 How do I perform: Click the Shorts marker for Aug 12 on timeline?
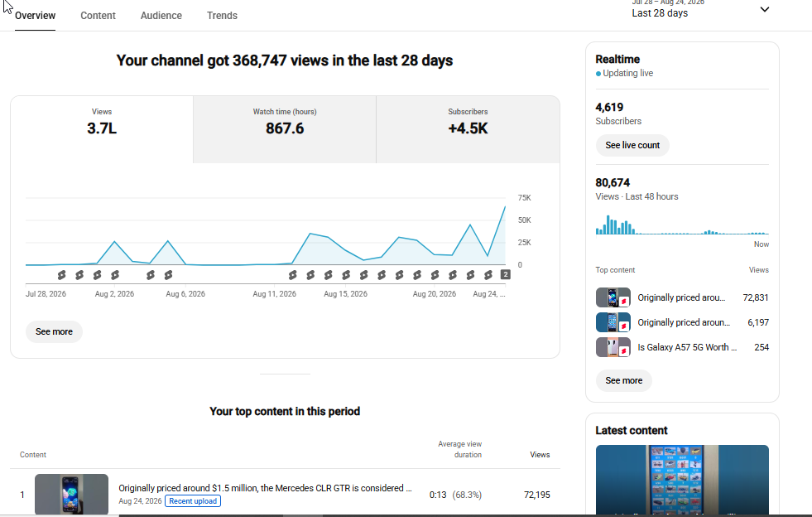292,275
